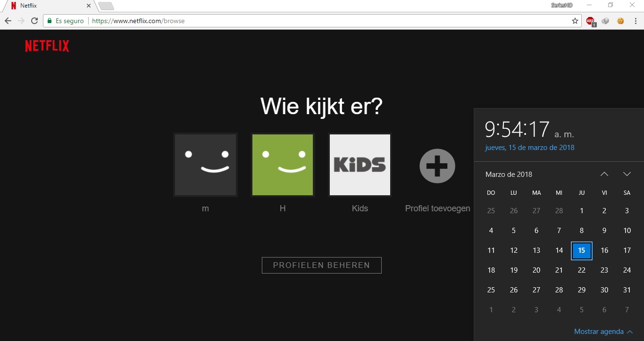This screenshot has width=644, height=341.
Task: Reload the Netflix page
Action: point(33,21)
